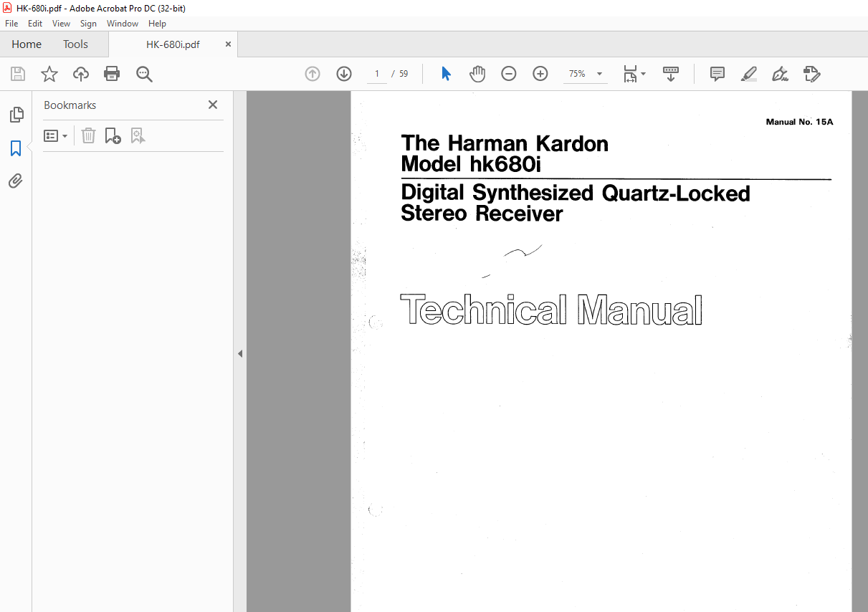868x612 pixels.
Task: Toggle the Bookmarks panel icon in sidebar
Action: [16, 148]
